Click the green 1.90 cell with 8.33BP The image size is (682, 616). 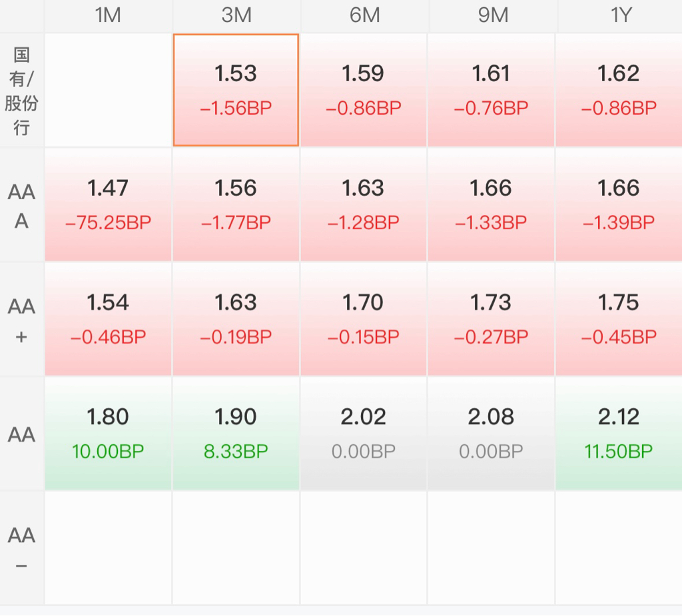pyautogui.click(x=236, y=434)
